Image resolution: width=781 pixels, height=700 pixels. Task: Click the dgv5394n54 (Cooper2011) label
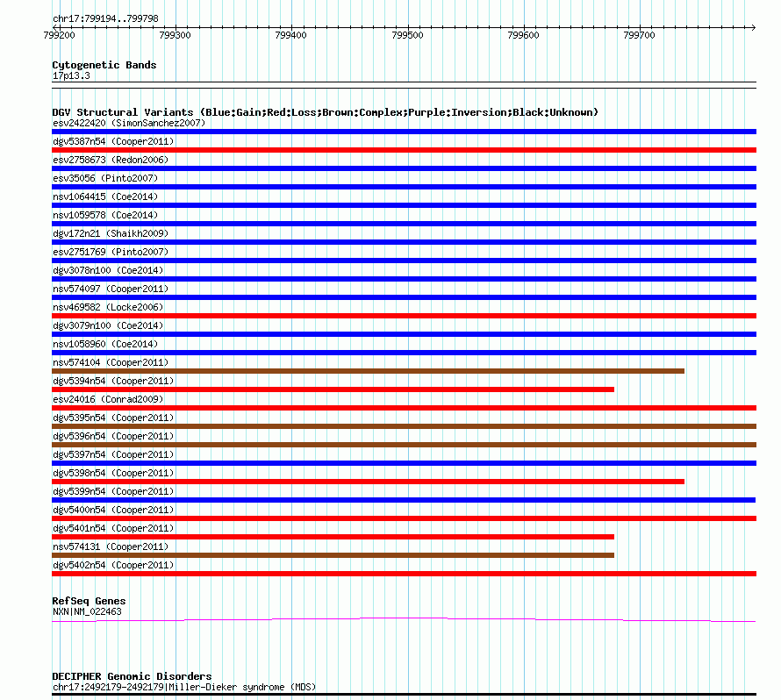click(113, 381)
